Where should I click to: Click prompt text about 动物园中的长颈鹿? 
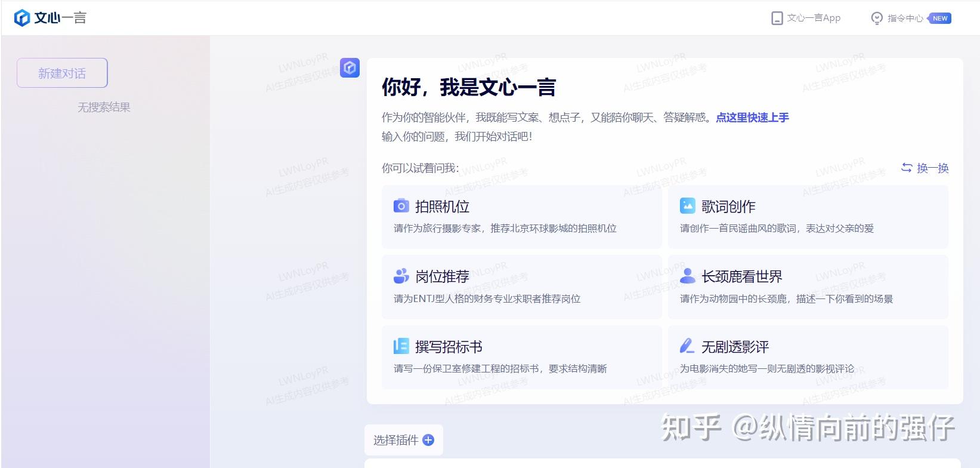tap(786, 299)
